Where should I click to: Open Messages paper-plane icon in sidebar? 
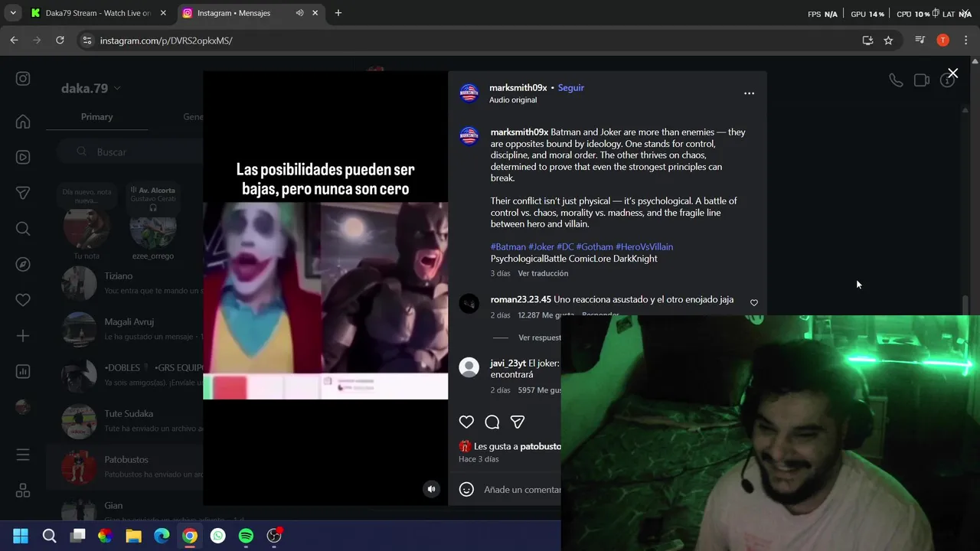point(23,193)
